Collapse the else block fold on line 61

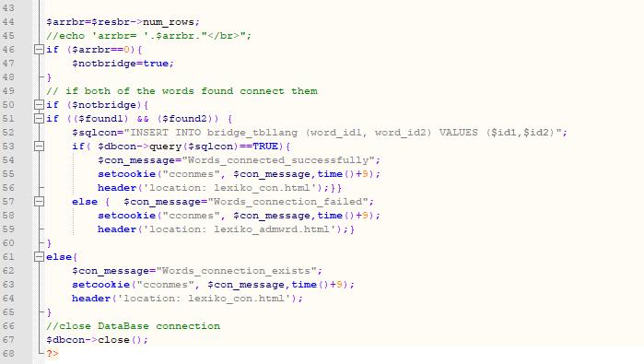coord(39,257)
